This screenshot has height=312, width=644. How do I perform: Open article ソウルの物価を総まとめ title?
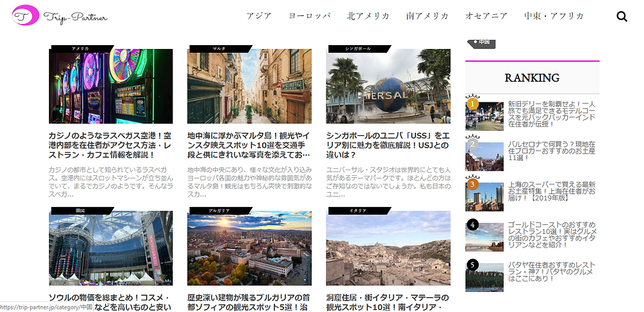tap(110, 302)
